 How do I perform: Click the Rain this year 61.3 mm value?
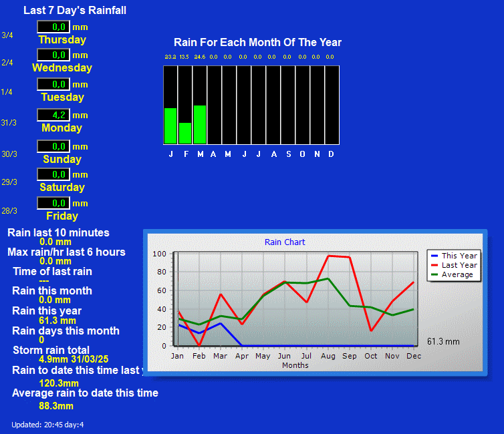point(58,320)
